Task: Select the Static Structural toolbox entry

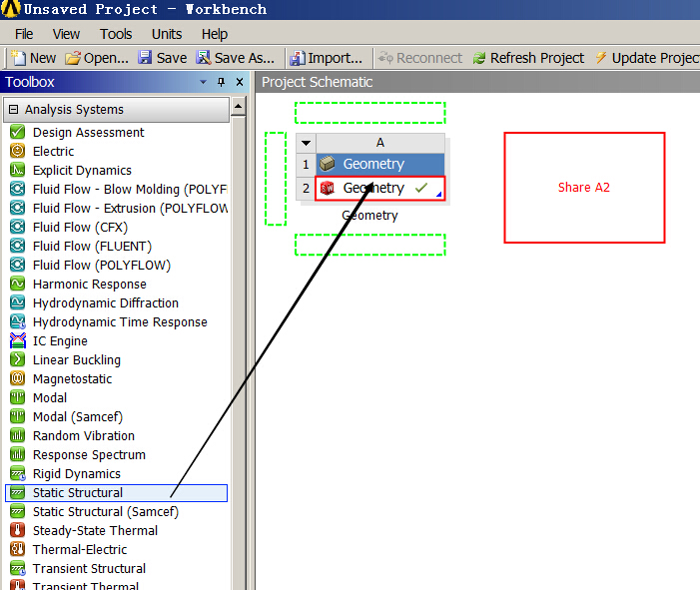Action: 117,493
